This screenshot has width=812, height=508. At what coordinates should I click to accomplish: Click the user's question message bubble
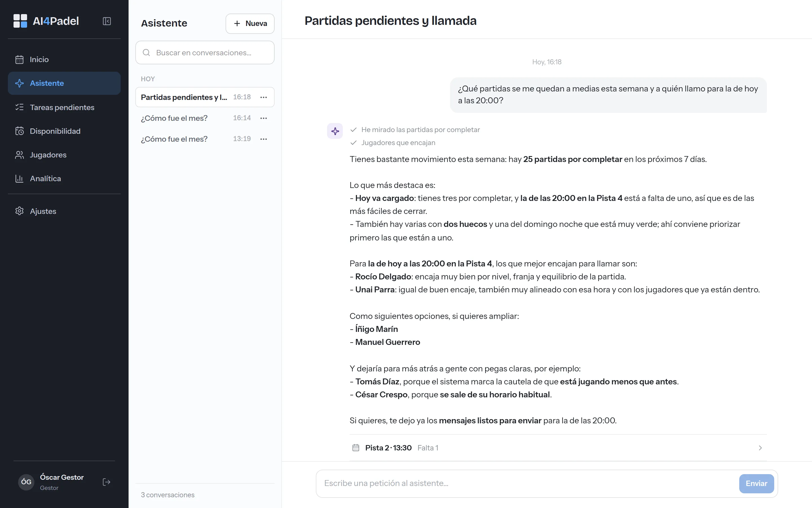pyautogui.click(x=608, y=95)
